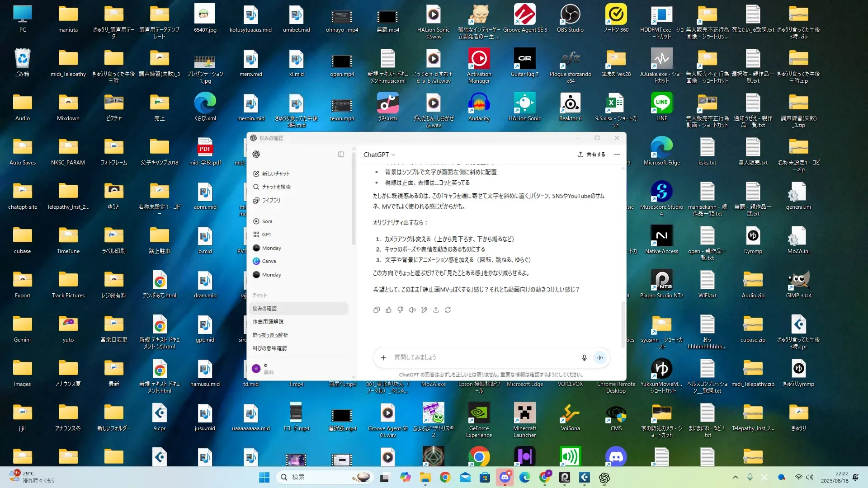The image size is (868, 488).
Task: Open Discord from the Windows taskbar
Action: (x=505, y=477)
